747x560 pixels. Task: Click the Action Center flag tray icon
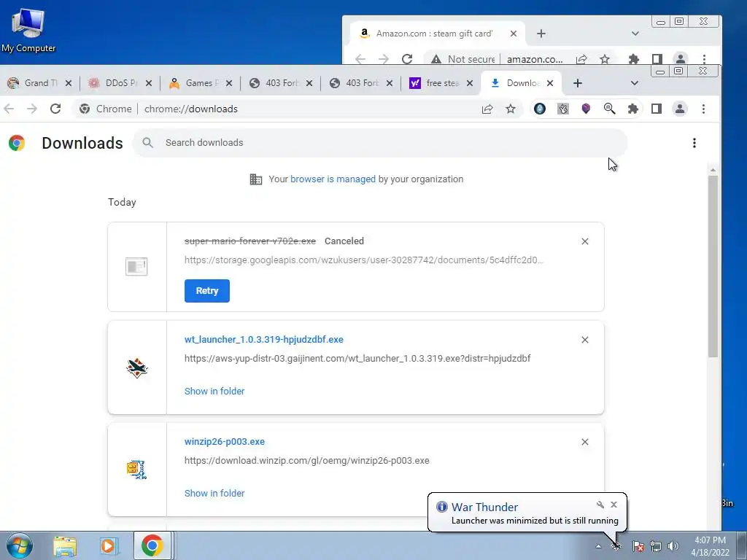tap(638, 546)
